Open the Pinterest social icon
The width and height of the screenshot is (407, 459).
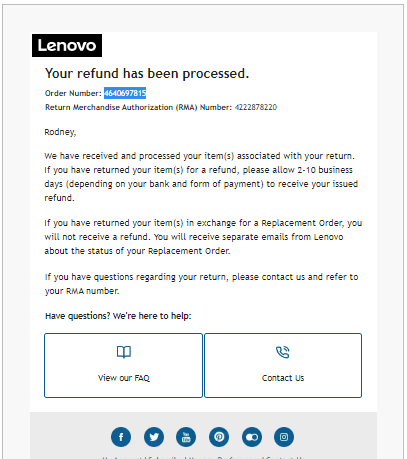click(x=219, y=437)
